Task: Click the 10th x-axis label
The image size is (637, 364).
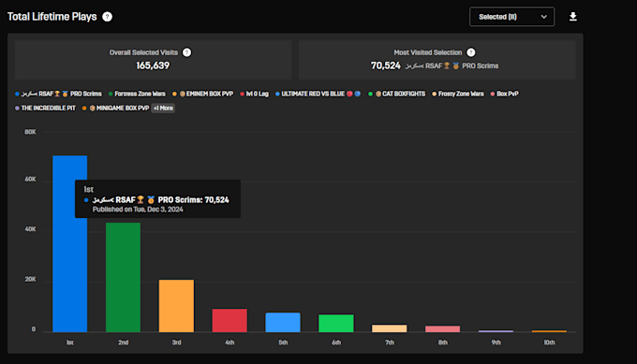Action: [549, 342]
